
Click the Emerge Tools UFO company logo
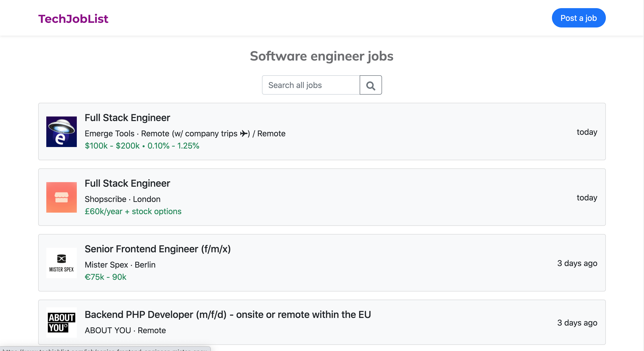coord(61,132)
